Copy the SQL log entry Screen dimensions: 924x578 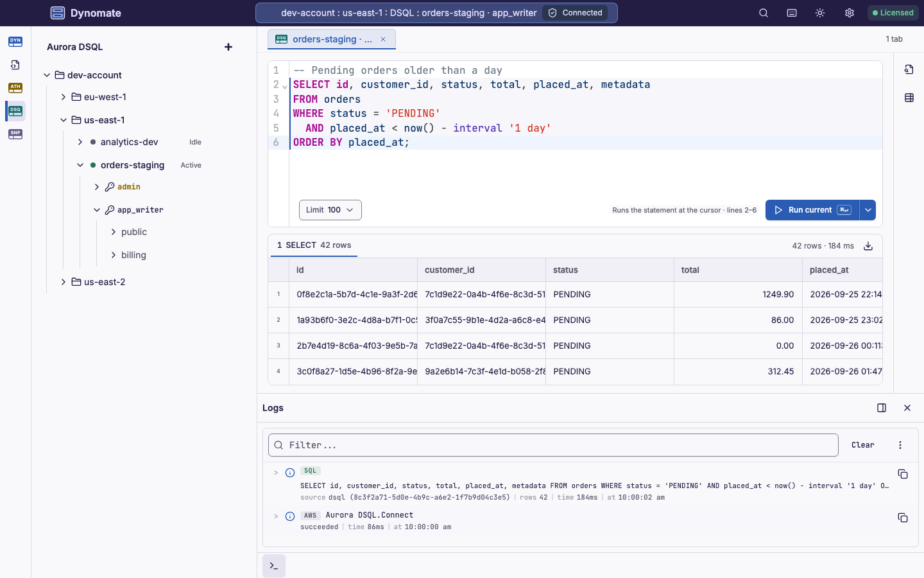(903, 474)
